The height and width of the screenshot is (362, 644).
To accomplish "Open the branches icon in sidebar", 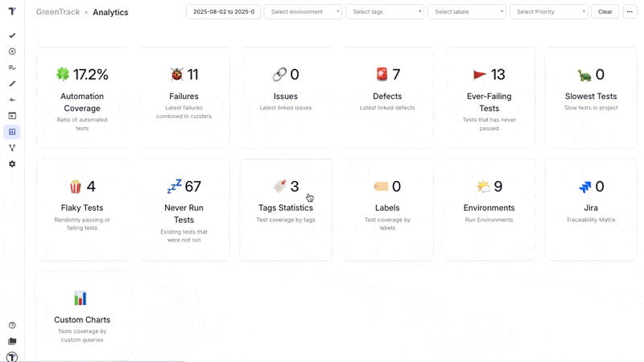I will click(x=12, y=148).
